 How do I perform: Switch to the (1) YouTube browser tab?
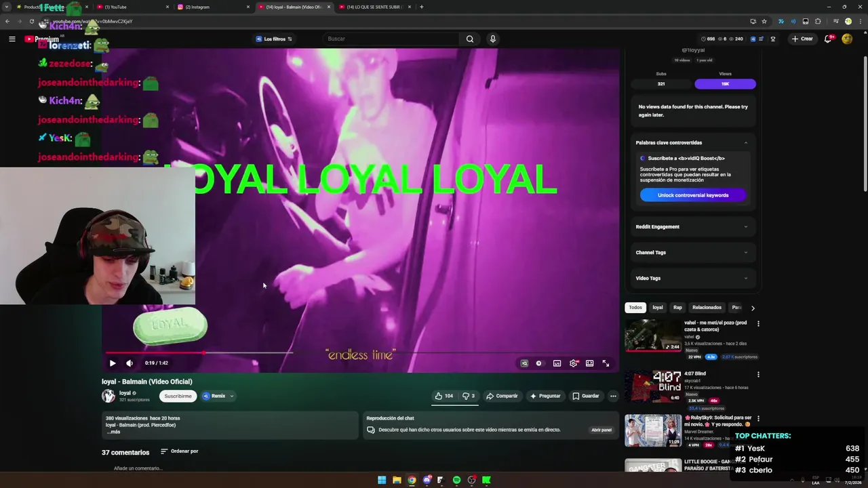[132, 7]
